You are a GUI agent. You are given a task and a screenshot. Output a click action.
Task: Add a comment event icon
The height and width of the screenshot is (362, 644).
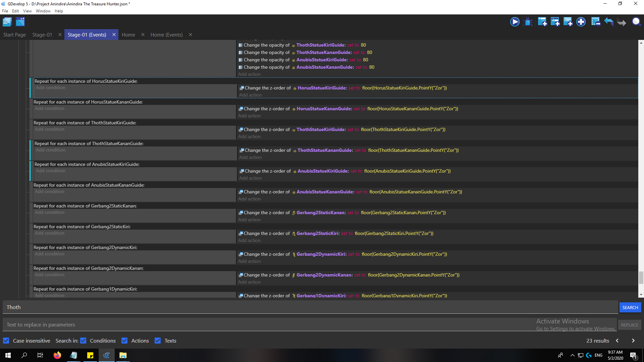pos(568,22)
